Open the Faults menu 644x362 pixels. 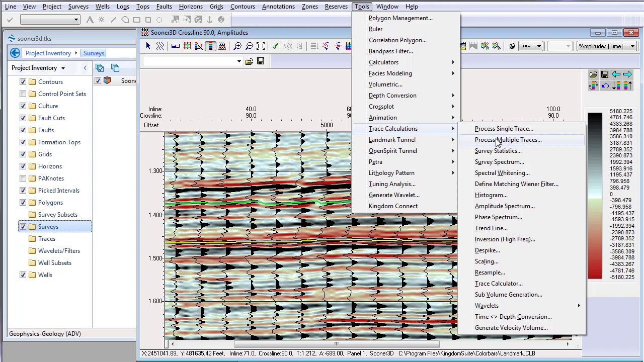[x=164, y=7]
